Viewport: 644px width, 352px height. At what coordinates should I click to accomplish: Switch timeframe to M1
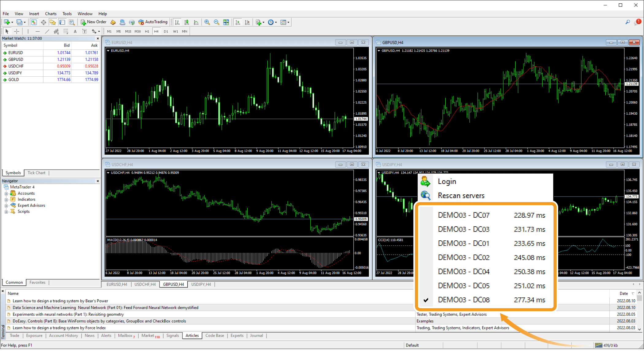(x=109, y=31)
